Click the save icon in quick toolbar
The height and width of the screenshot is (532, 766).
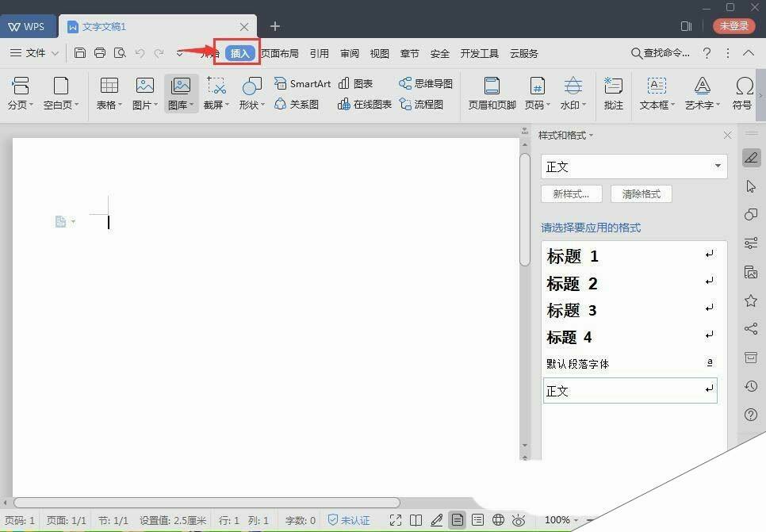point(80,53)
